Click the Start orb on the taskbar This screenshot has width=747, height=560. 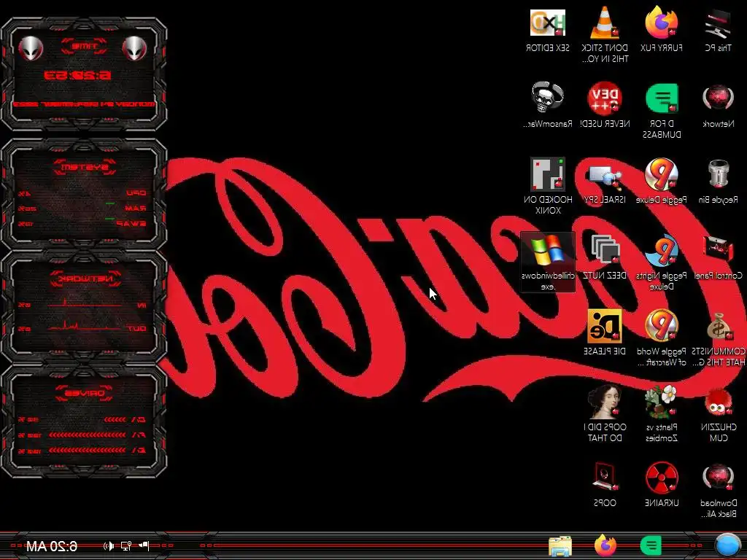pos(728,545)
